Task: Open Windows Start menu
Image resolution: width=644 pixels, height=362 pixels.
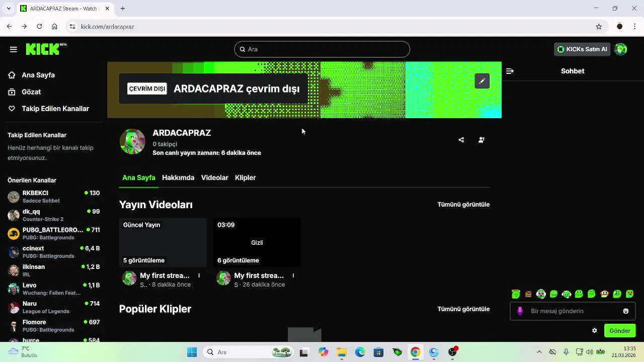Action: (192, 352)
